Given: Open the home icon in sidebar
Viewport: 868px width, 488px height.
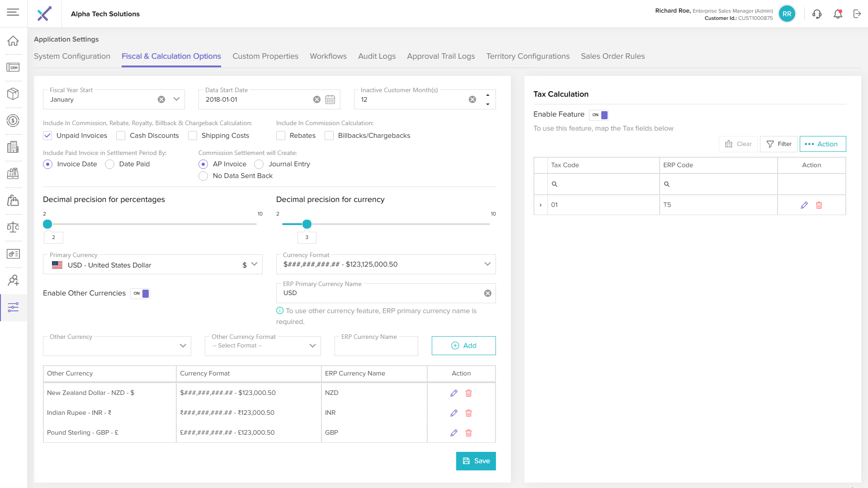Looking at the screenshot, I should (x=13, y=41).
